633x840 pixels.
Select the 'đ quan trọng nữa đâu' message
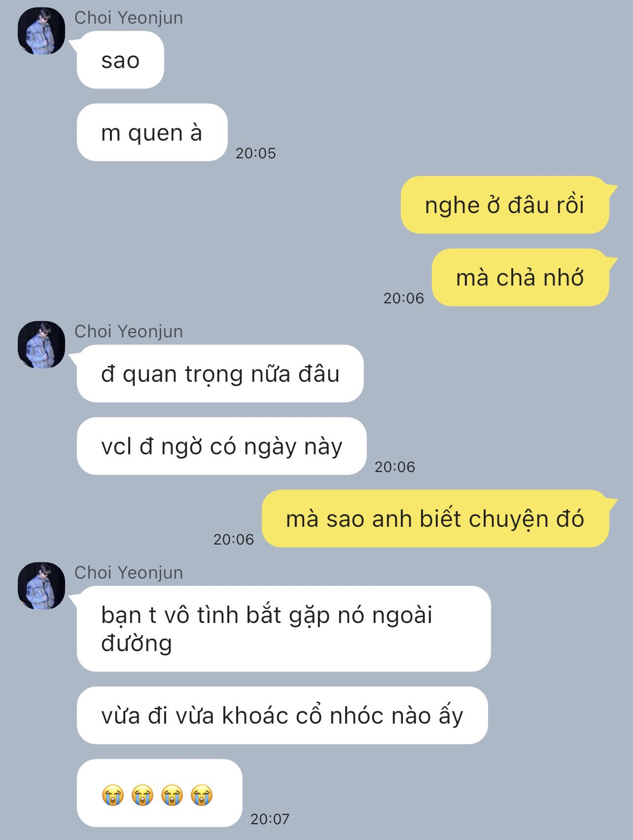click(220, 373)
